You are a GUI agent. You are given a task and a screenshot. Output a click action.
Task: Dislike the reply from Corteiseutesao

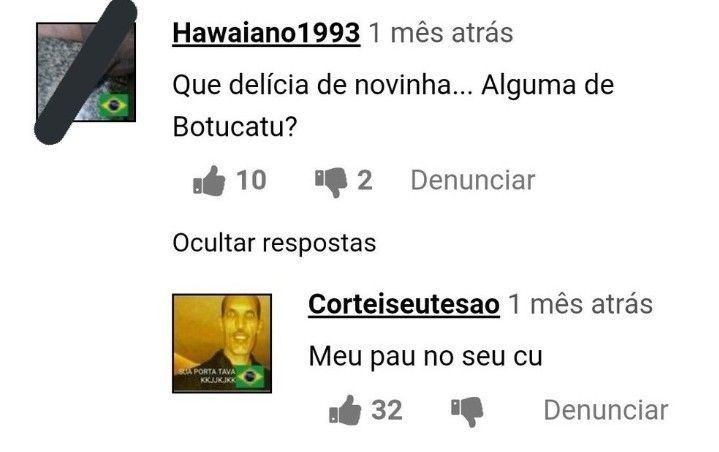coord(467,412)
